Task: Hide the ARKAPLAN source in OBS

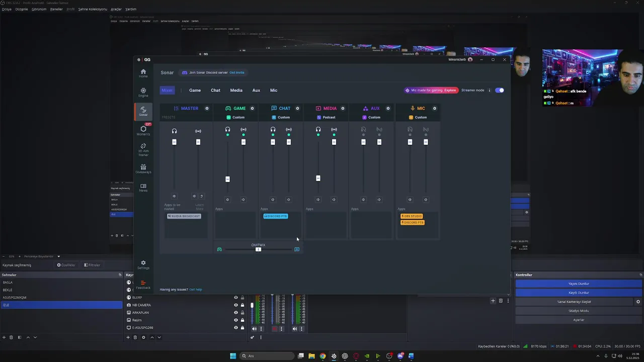Action: (235, 313)
